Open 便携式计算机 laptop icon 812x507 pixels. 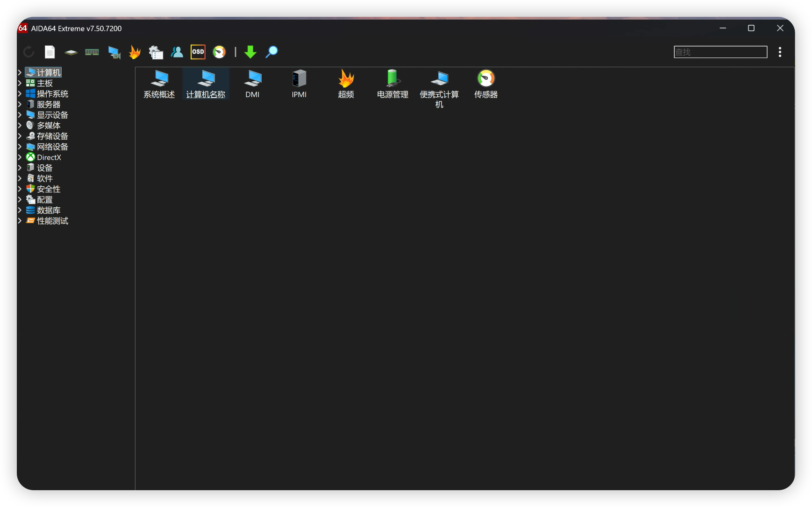(439, 89)
